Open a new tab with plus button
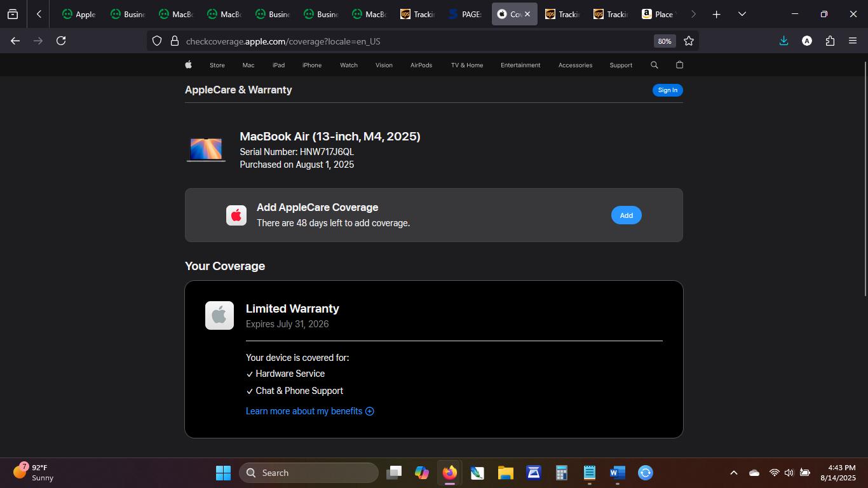 point(716,14)
